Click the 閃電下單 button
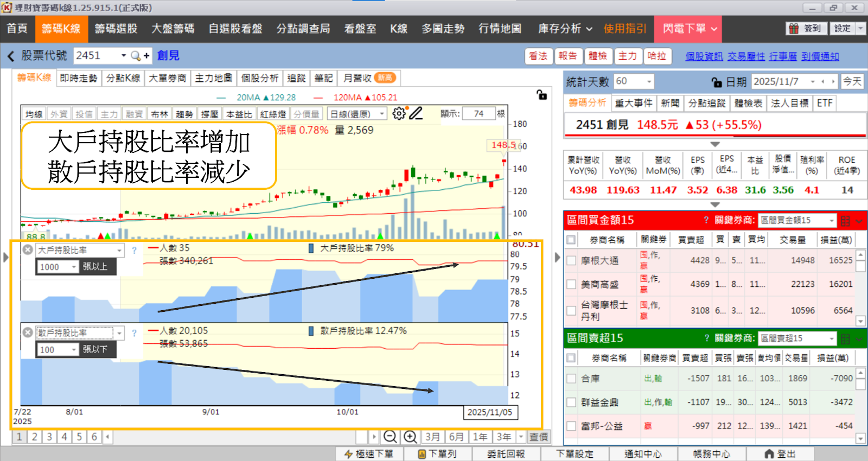This screenshot has height=461, width=868. point(689,28)
